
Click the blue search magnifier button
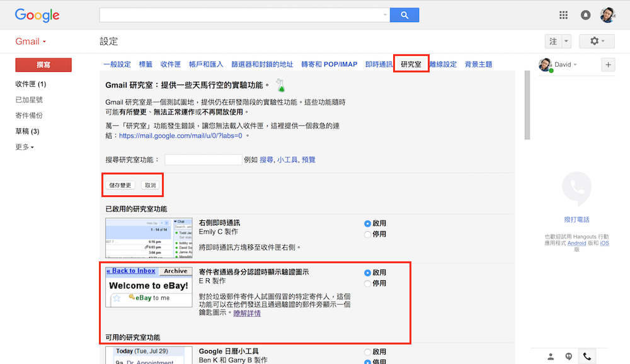coord(404,14)
